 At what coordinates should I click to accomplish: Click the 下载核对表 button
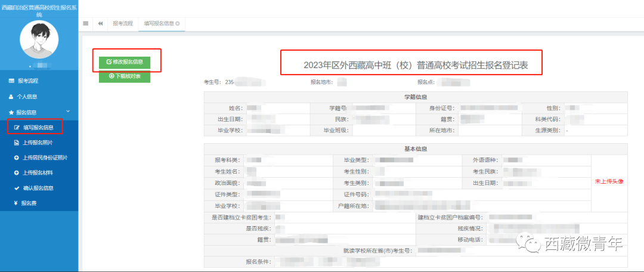click(x=125, y=76)
